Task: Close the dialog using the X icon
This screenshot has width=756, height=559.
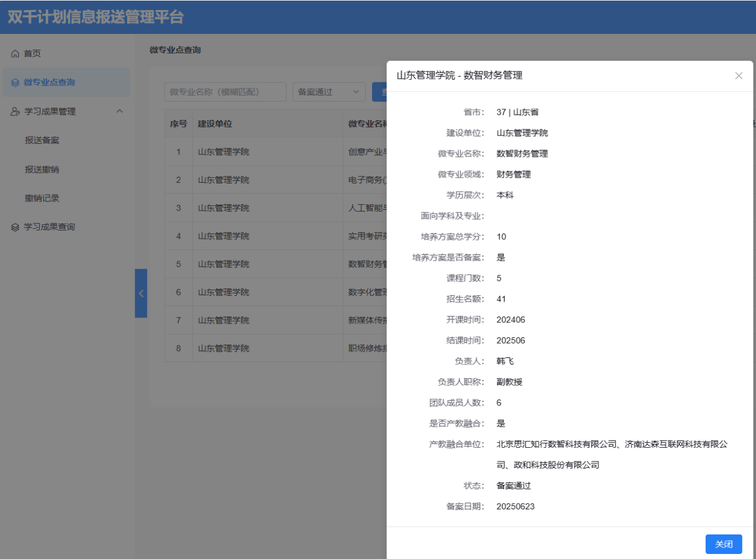Action: (x=738, y=76)
